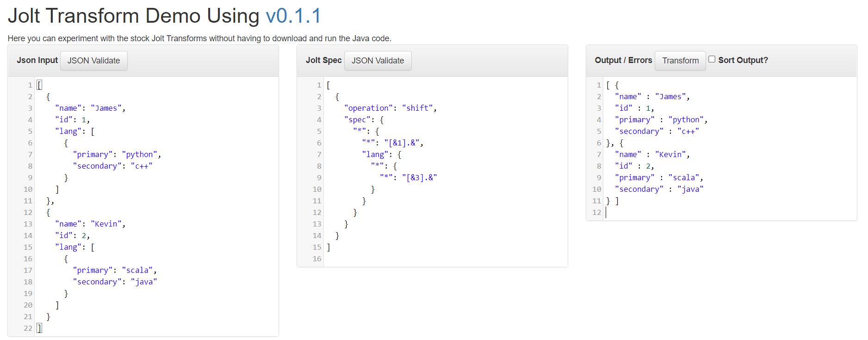The image size is (868, 340).
Task: Click "primary": "scala" line in Json Input
Action: 115,270
